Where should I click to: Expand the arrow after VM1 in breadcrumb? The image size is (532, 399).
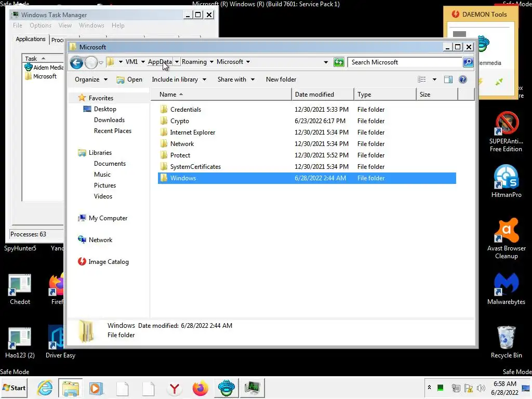click(143, 62)
